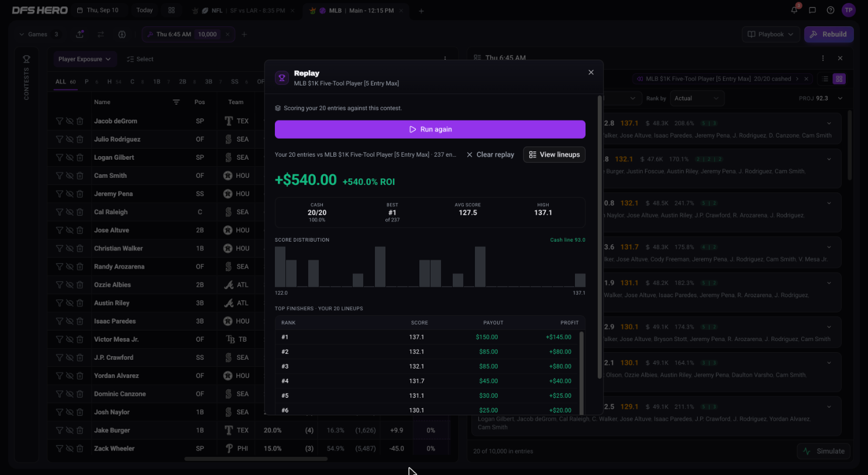Select the MLB Main 12:15 PM tab

[355, 11]
